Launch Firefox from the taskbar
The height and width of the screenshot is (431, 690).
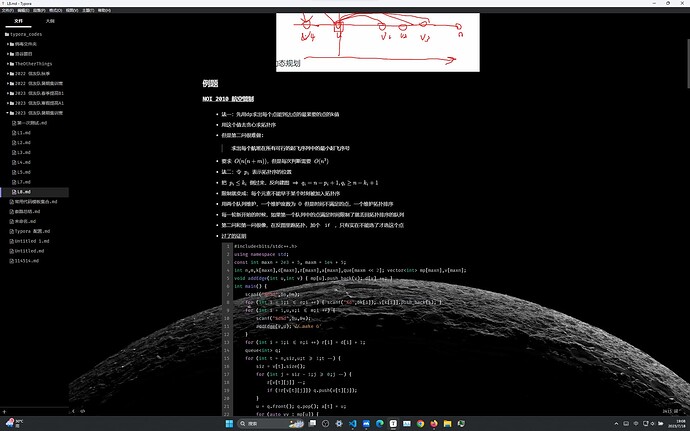[x=434, y=424]
